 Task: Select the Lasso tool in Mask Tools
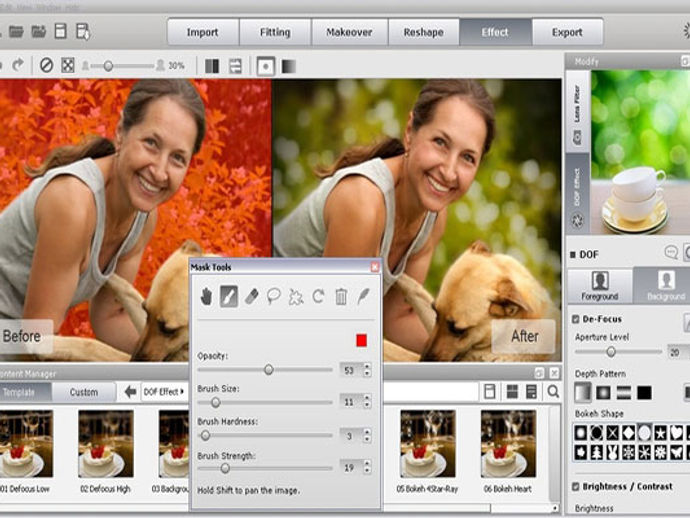pos(274,296)
